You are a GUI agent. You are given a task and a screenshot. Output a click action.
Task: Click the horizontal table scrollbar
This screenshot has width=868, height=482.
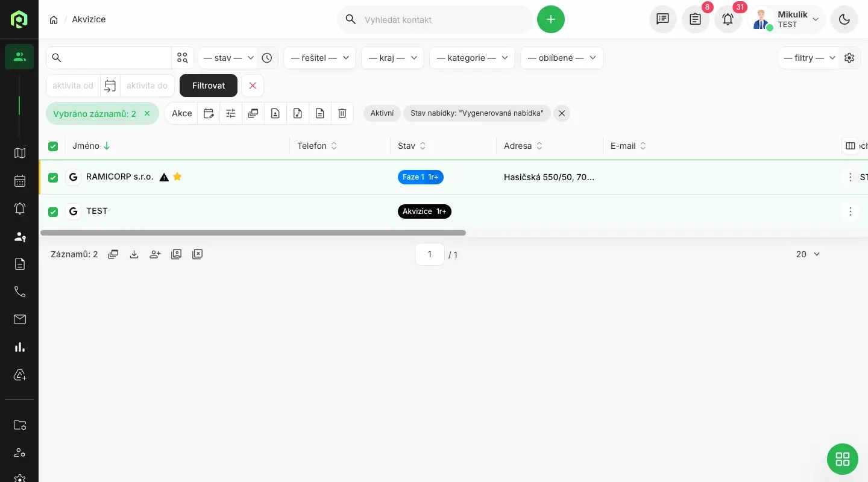[253, 233]
